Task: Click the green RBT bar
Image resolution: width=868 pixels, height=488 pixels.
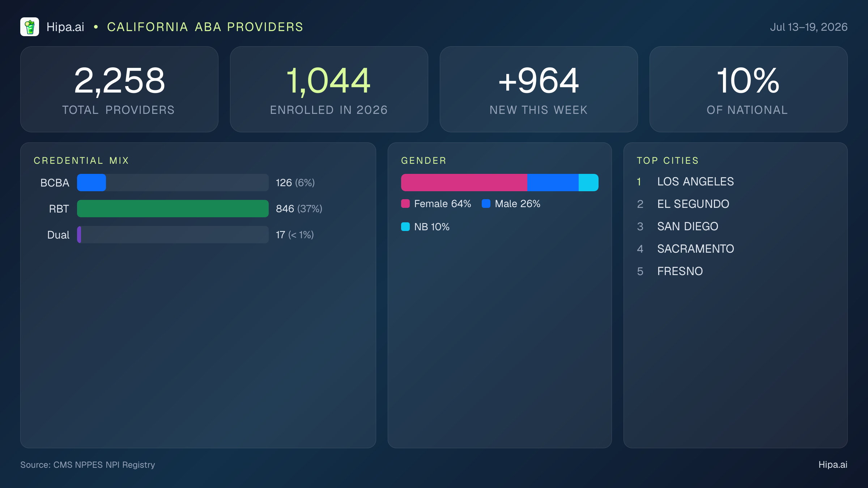Action: [x=173, y=209]
